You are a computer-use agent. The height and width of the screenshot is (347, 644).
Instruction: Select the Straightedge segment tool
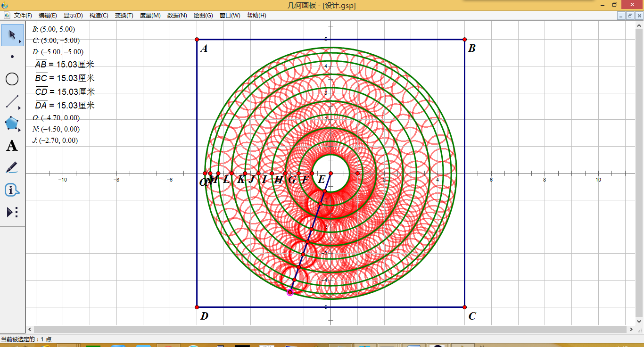pos(12,101)
